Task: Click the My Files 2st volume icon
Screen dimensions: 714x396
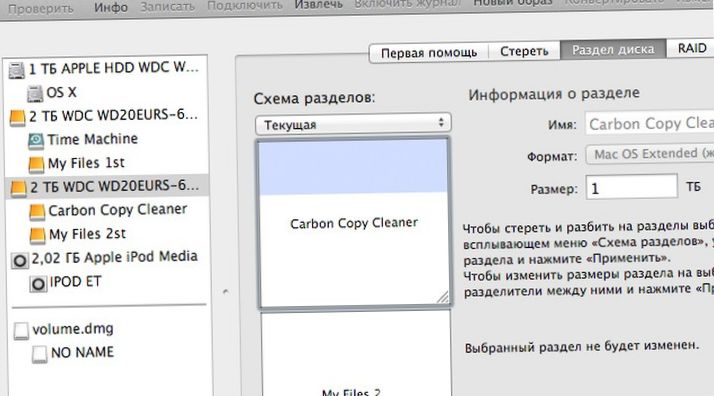Action: tap(37, 235)
